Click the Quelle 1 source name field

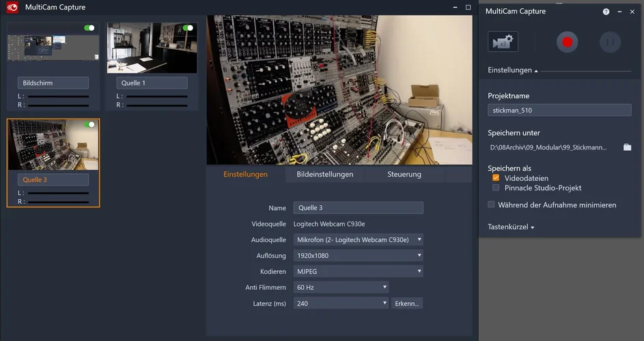152,83
